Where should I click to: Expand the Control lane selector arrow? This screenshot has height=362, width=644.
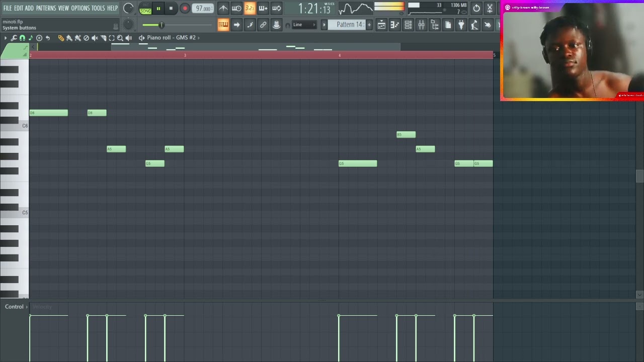(27, 307)
